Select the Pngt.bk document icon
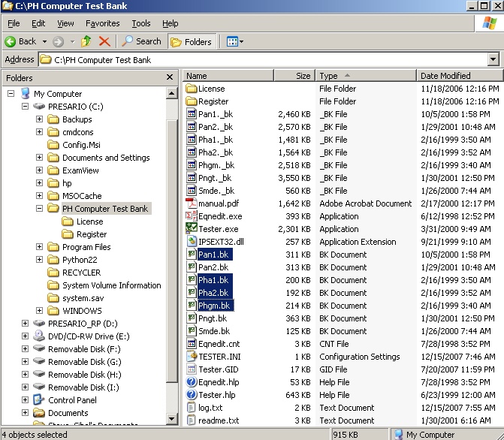This screenshot has height=440, width=504. tap(192, 318)
